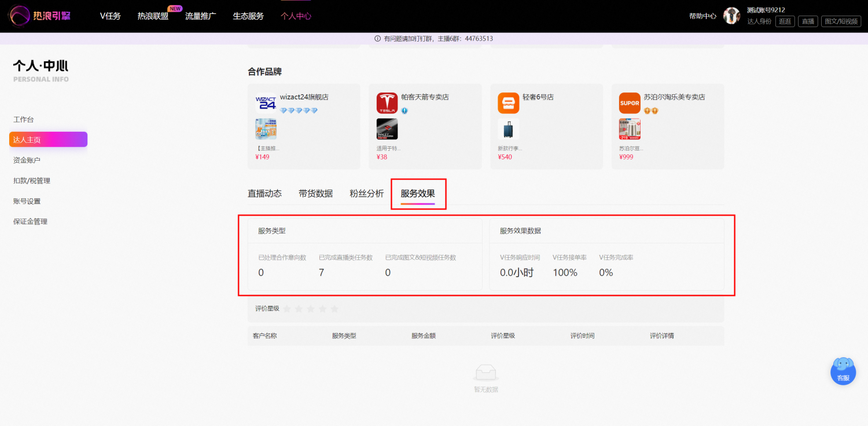868x426 pixels.
Task: Click the 评价详情 column header
Action: pos(661,336)
